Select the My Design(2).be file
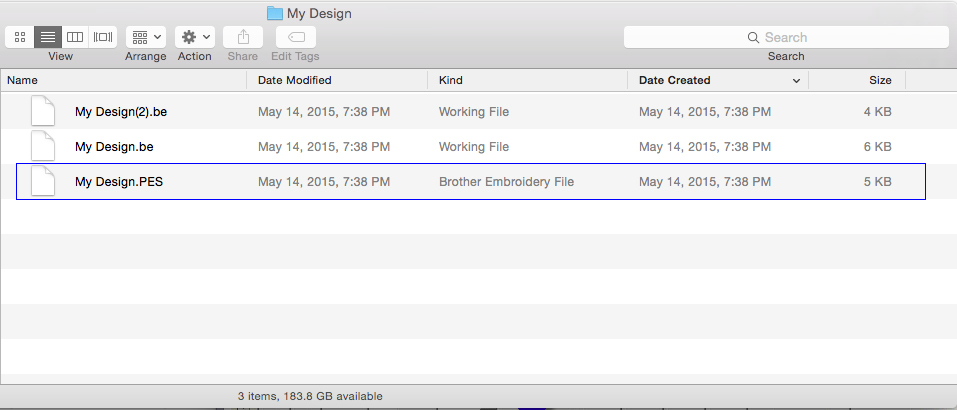 (x=120, y=112)
